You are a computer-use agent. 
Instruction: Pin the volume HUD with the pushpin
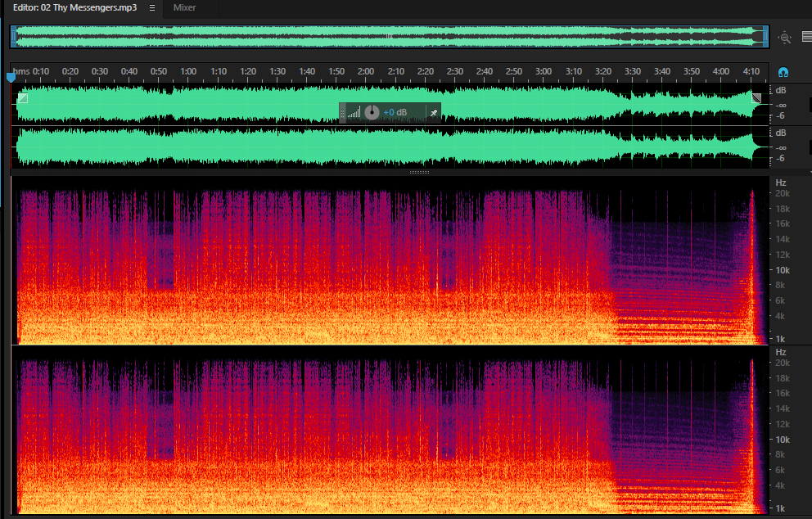(x=434, y=112)
